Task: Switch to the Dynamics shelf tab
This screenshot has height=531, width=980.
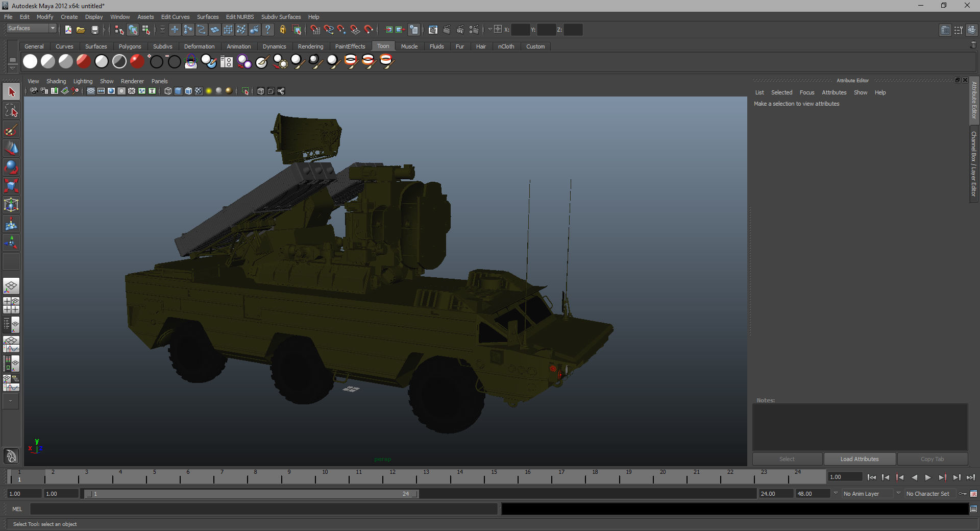Action: tap(274, 46)
